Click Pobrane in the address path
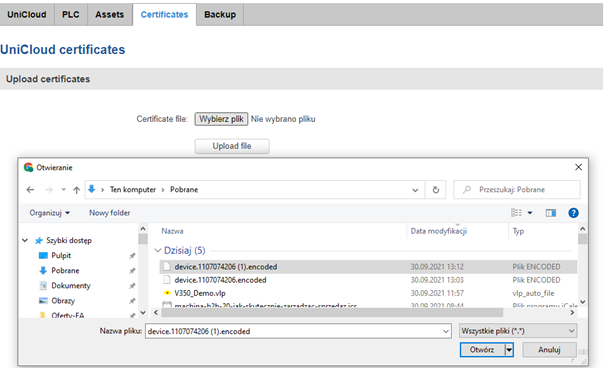605x368 pixels. click(x=184, y=190)
